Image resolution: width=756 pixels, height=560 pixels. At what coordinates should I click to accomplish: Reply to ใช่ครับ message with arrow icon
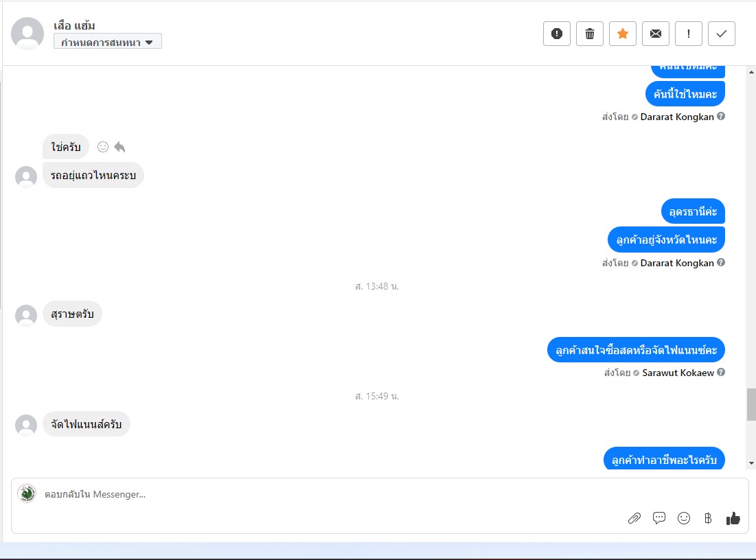(119, 147)
